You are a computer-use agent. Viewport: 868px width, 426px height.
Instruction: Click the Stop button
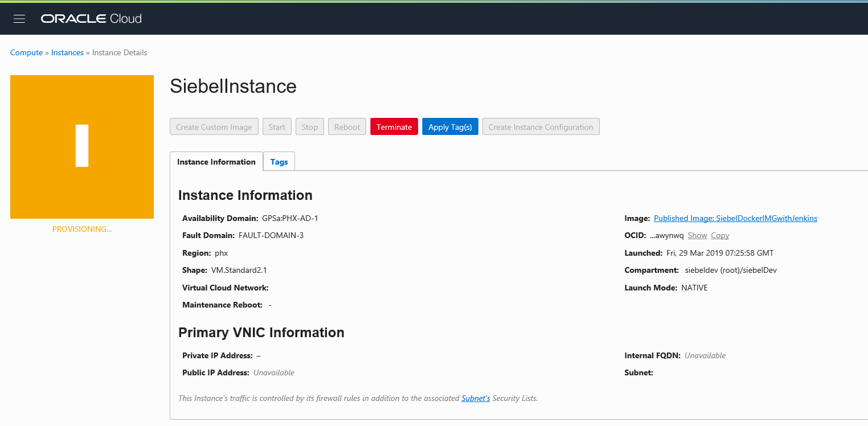coord(309,126)
